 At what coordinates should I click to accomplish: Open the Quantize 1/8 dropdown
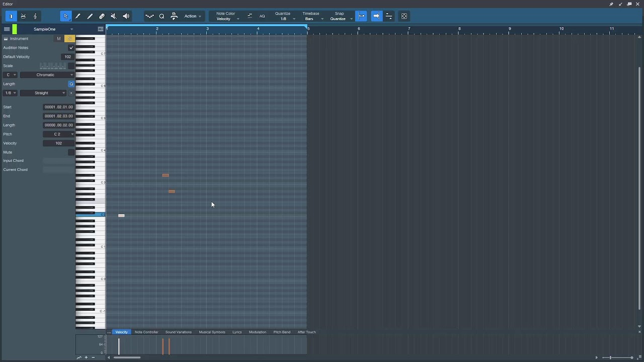coord(285,19)
